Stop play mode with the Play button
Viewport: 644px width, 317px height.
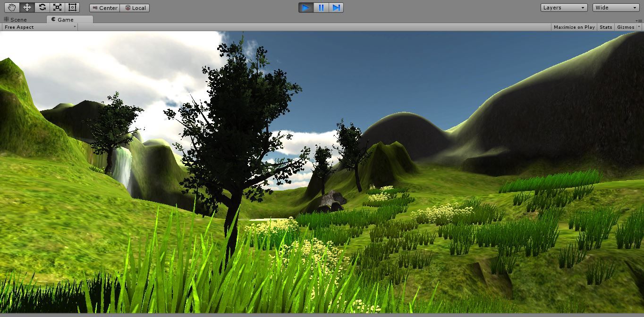tap(306, 8)
